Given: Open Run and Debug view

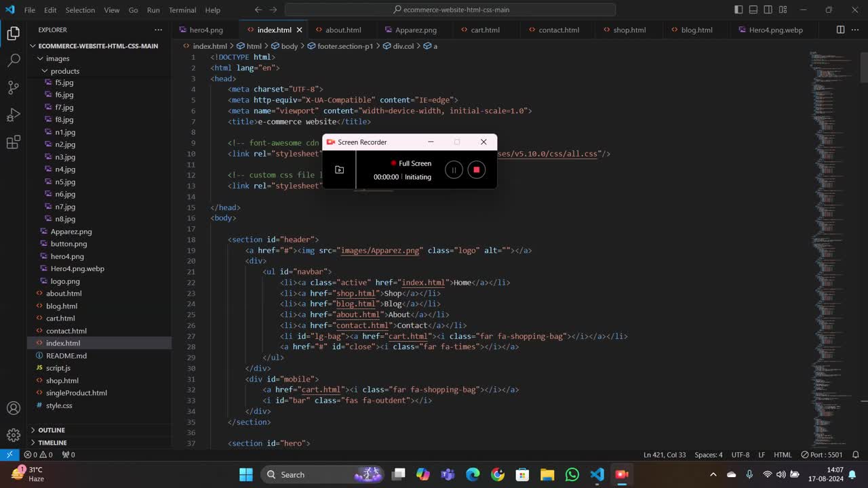Looking at the screenshot, I should (x=14, y=115).
